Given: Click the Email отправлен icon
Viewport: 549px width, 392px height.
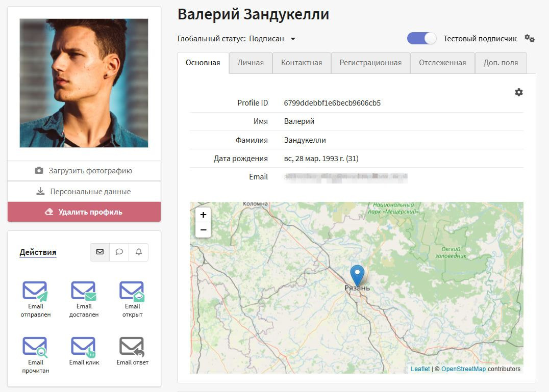Looking at the screenshot, I should click(x=35, y=291).
